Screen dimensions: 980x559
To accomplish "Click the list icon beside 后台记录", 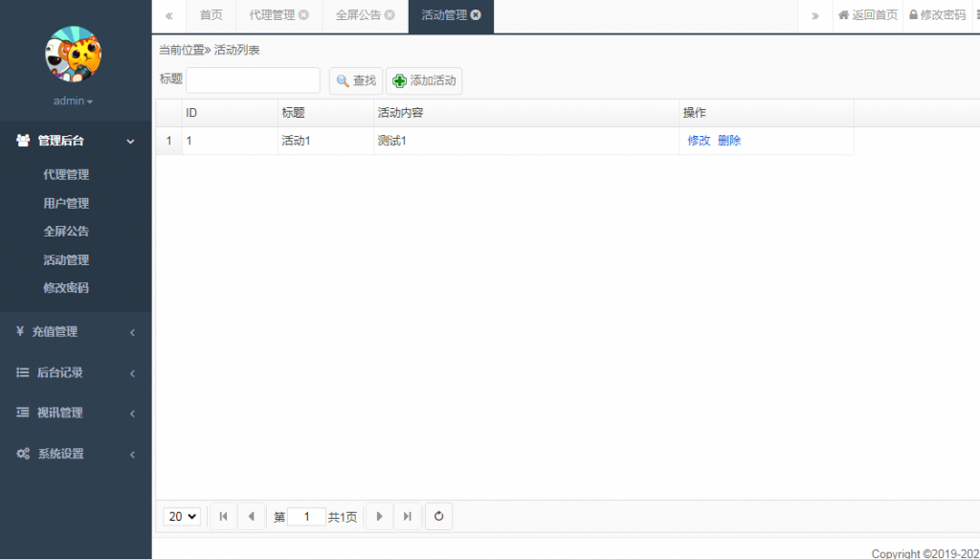I will 22,373.
